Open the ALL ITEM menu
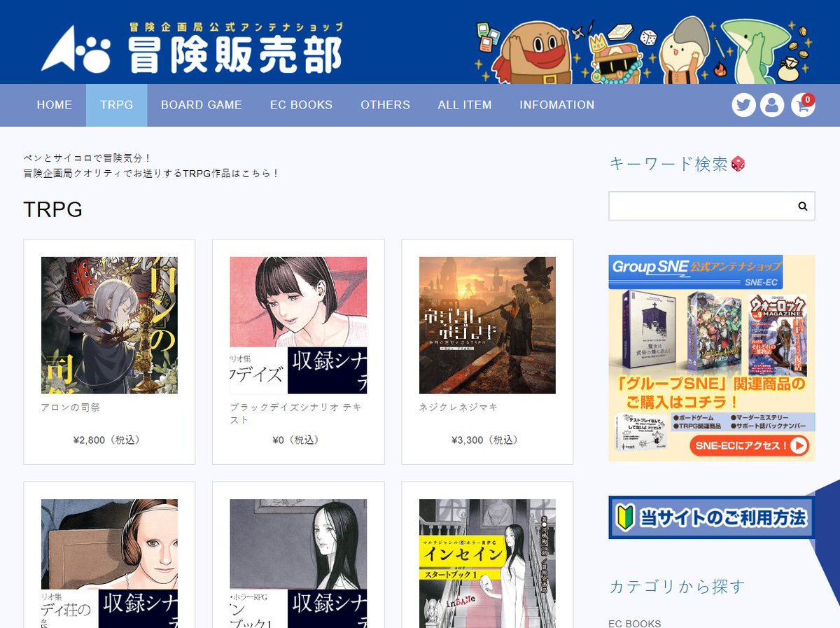Viewport: 840px width, 628px height. [x=465, y=105]
